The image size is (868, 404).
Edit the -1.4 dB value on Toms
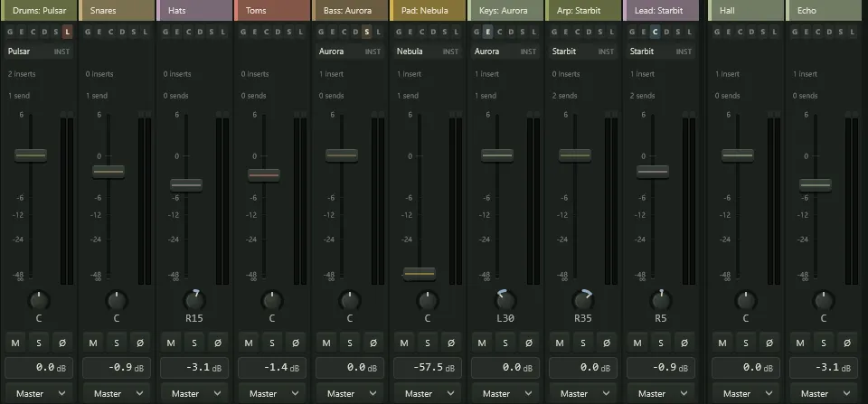tap(272, 368)
